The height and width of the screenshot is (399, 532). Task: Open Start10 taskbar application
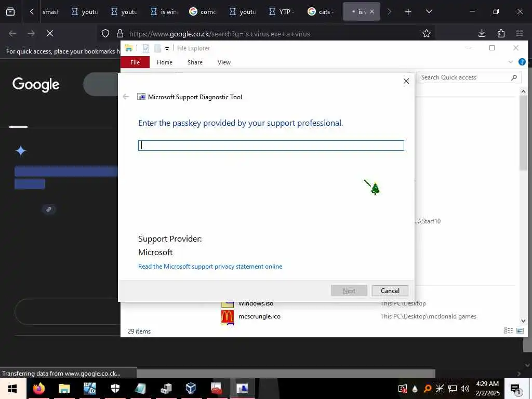pyautogui.click(x=89, y=389)
